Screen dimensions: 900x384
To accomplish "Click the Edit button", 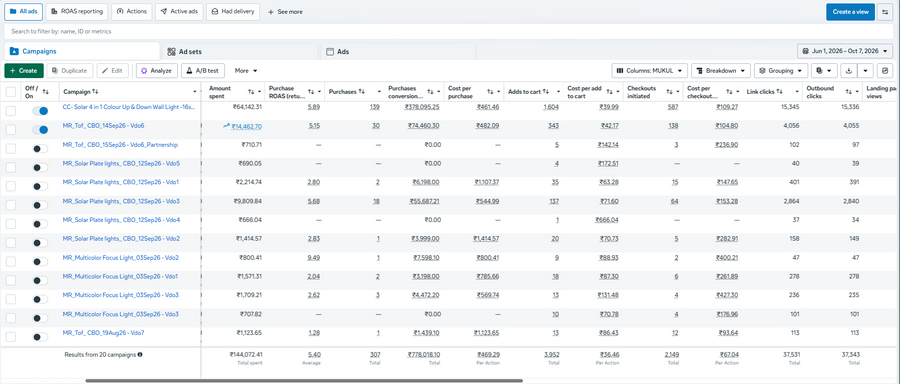I will tap(112, 71).
